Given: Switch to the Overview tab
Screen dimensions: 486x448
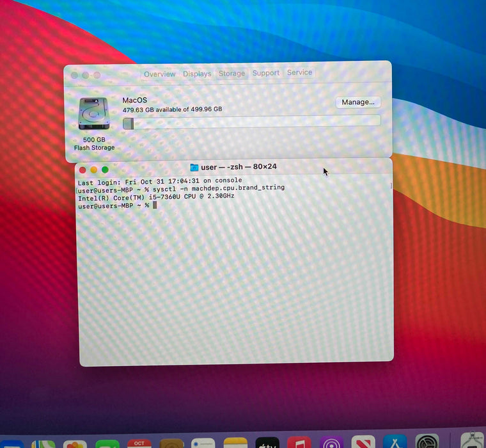Looking at the screenshot, I should [159, 74].
